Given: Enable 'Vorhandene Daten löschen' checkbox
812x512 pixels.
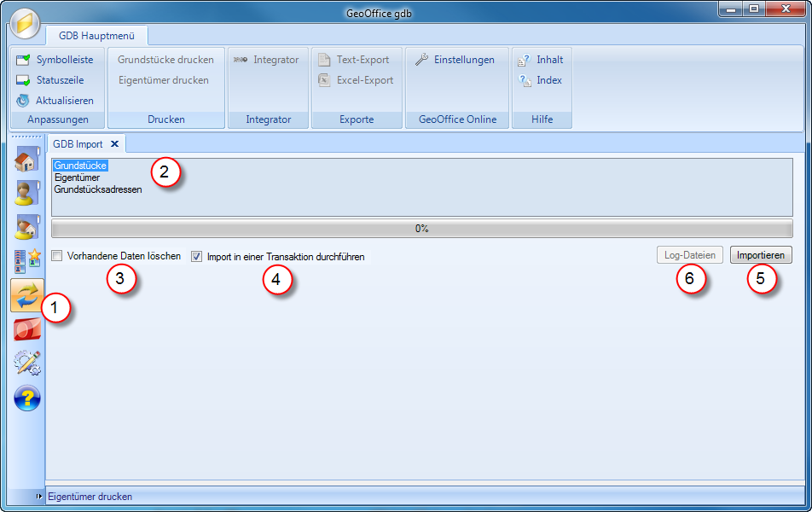Looking at the screenshot, I should (x=57, y=256).
